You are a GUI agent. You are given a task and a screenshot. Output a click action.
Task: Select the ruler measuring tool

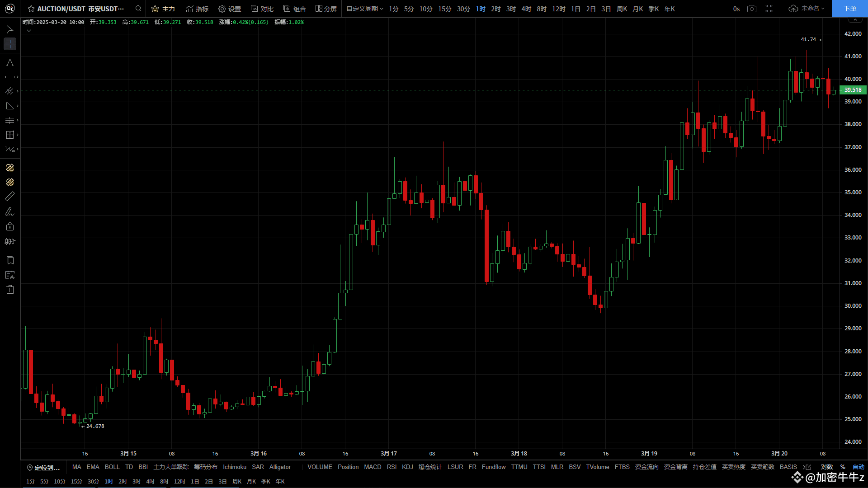tap(9, 197)
